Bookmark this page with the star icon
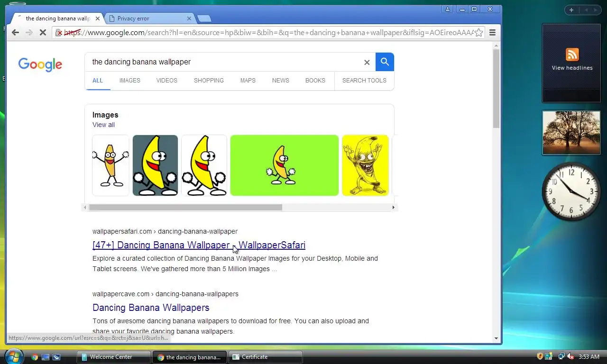 click(479, 32)
